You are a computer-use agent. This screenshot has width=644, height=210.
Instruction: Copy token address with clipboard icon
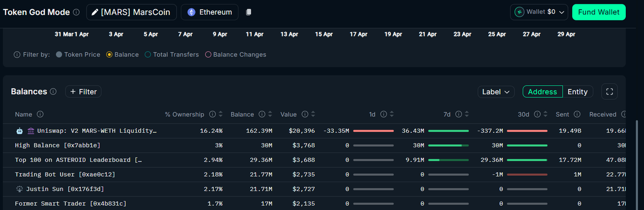coord(248,12)
